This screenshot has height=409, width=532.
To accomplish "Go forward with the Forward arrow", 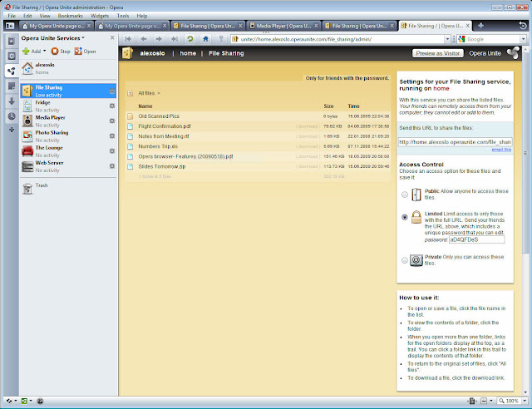I will point(159,39).
